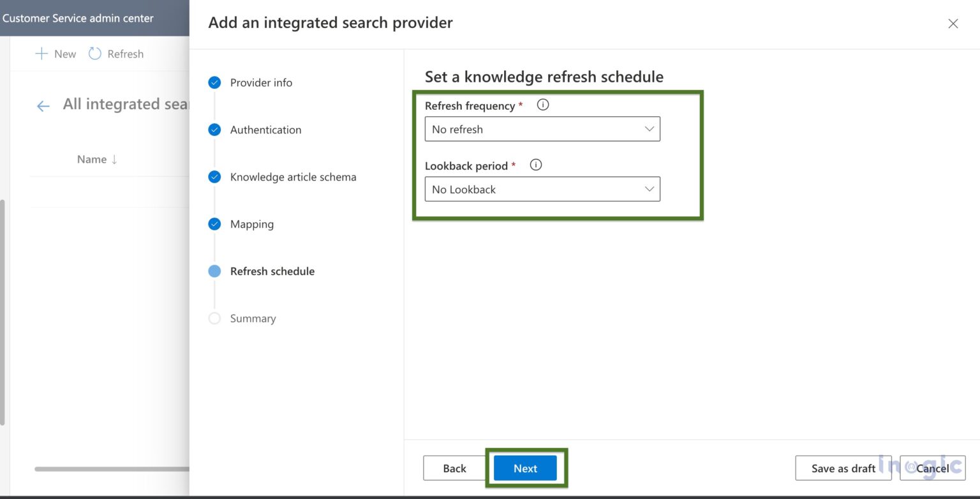Click the Save as draft button
The width and height of the screenshot is (980, 499).
[x=843, y=468]
